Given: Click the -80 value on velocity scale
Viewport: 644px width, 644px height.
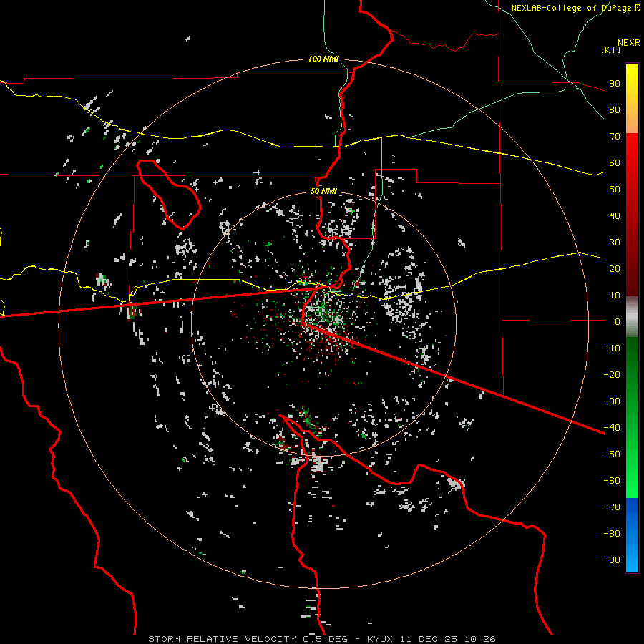Looking at the screenshot, I should (612, 534).
